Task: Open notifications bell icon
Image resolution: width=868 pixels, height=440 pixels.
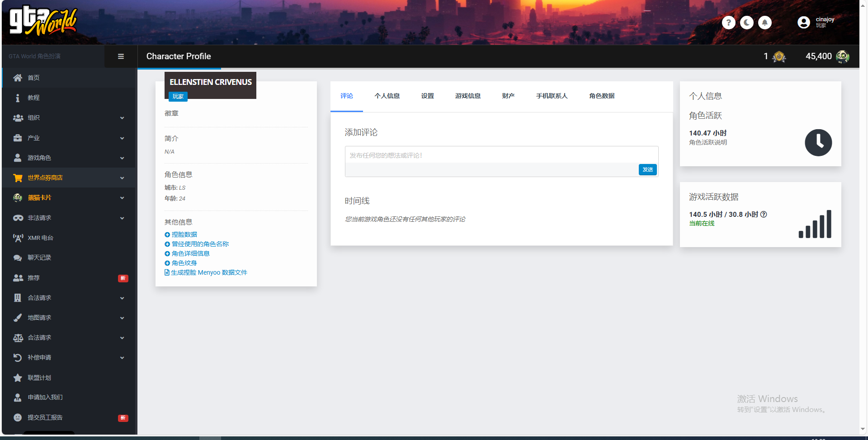Action: coord(764,23)
